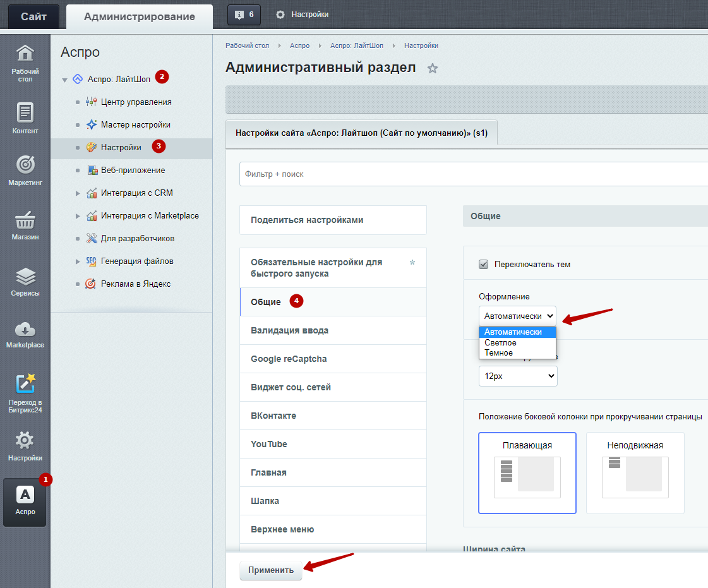The image size is (708, 588).
Task: Switch to the Сайт tab
Action: [x=34, y=16]
